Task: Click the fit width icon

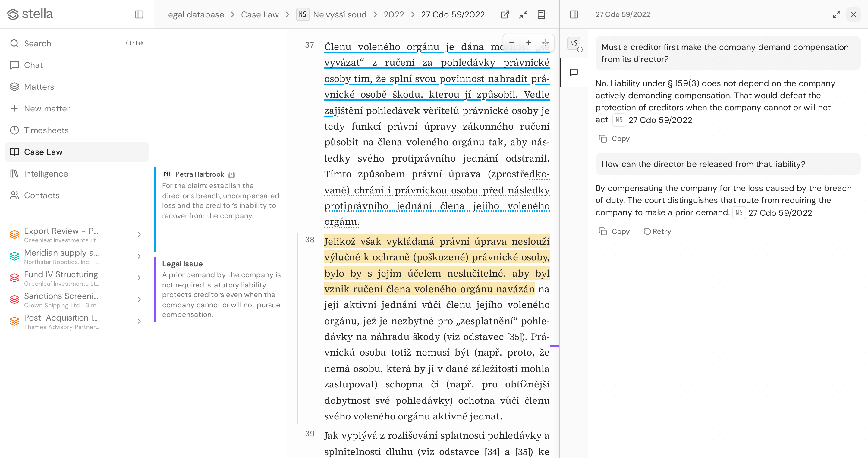Action: coord(546,43)
